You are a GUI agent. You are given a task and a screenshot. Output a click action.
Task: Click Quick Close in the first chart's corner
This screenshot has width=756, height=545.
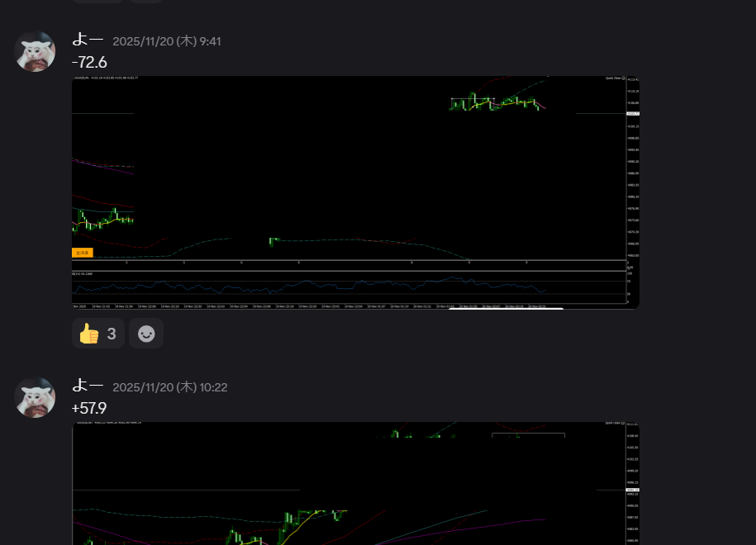point(615,78)
